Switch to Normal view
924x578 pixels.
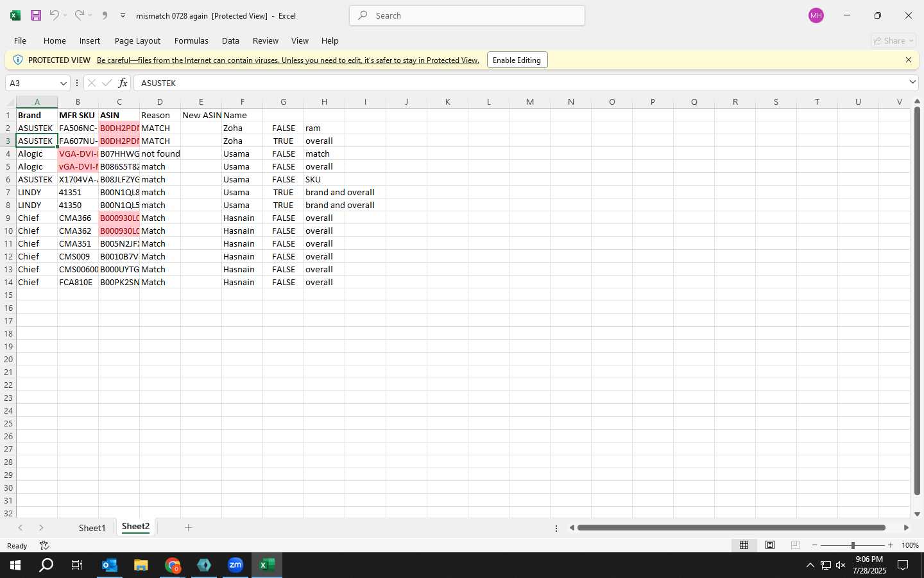tap(744, 545)
